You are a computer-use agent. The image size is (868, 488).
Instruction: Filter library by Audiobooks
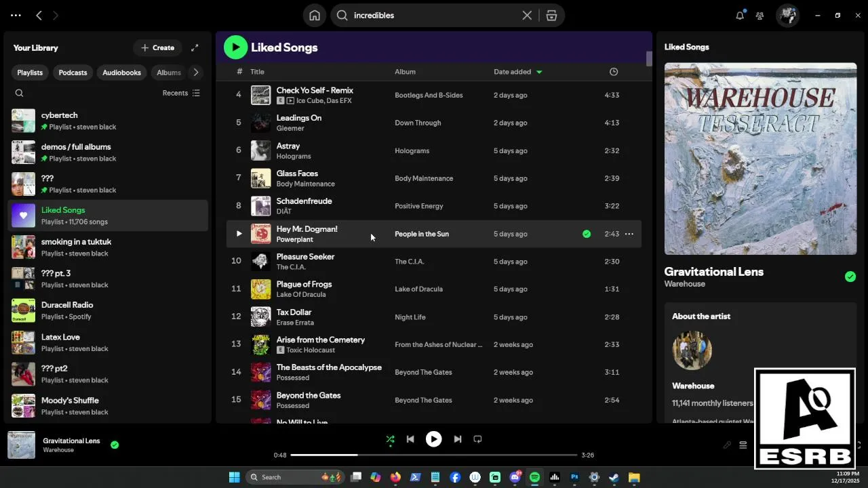[121, 73]
